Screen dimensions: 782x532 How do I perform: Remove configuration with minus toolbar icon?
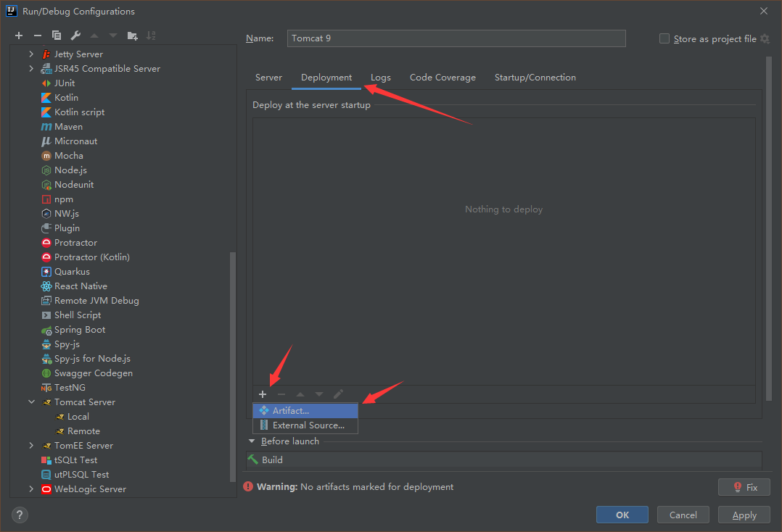[x=38, y=36]
